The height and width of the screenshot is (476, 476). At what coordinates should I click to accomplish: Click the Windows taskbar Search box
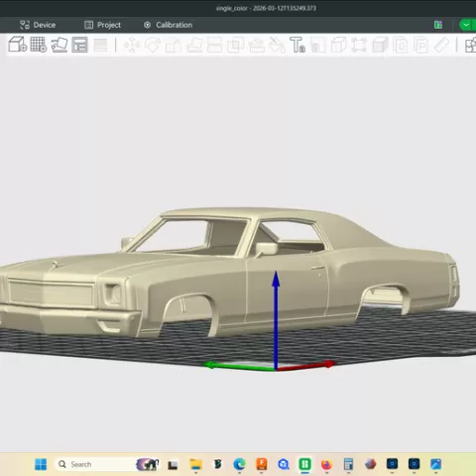(93, 464)
